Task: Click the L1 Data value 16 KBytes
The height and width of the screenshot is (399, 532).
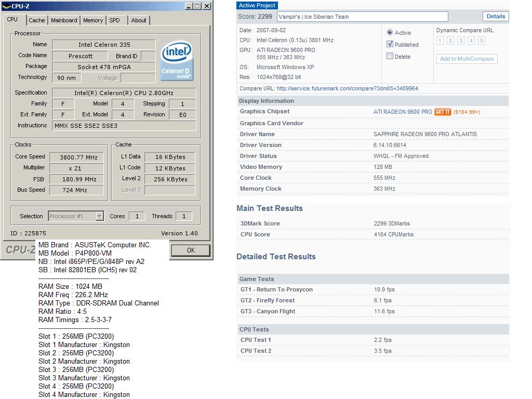Action: pos(170,157)
